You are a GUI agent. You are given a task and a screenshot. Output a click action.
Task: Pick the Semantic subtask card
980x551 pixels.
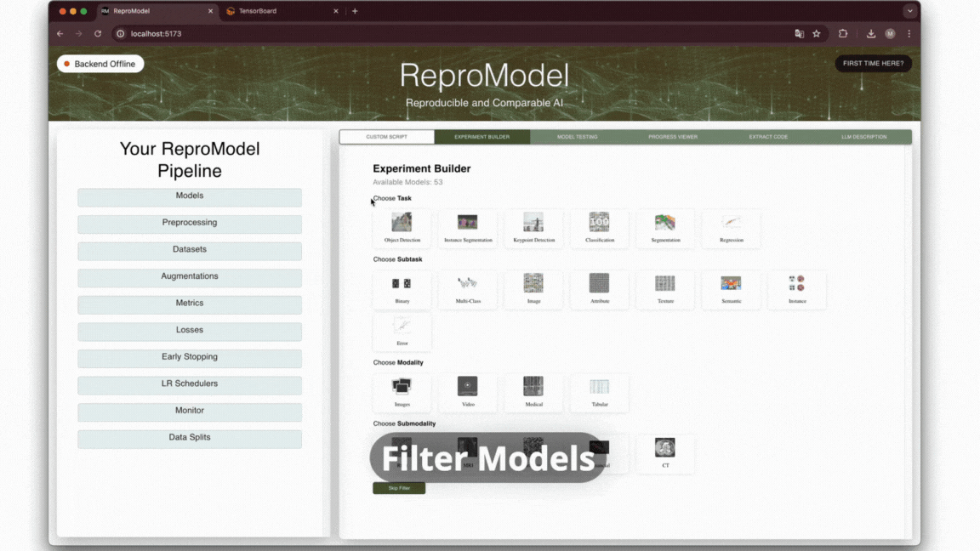[732, 289]
